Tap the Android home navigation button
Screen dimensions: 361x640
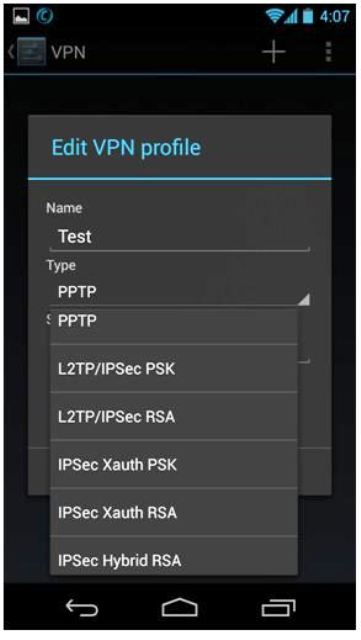pos(180,608)
